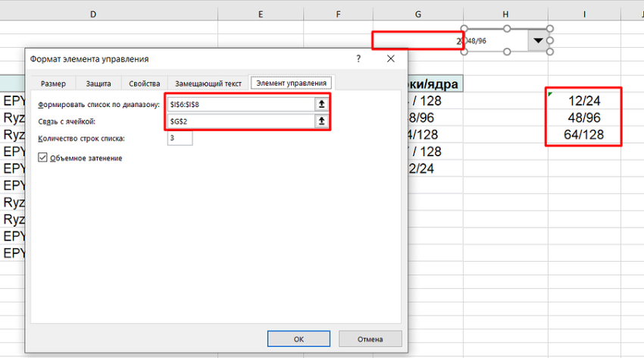Viewport: 644px width, 358px height.
Task: Expand the combo box dropdown arrow on sheet
Action: tap(539, 41)
